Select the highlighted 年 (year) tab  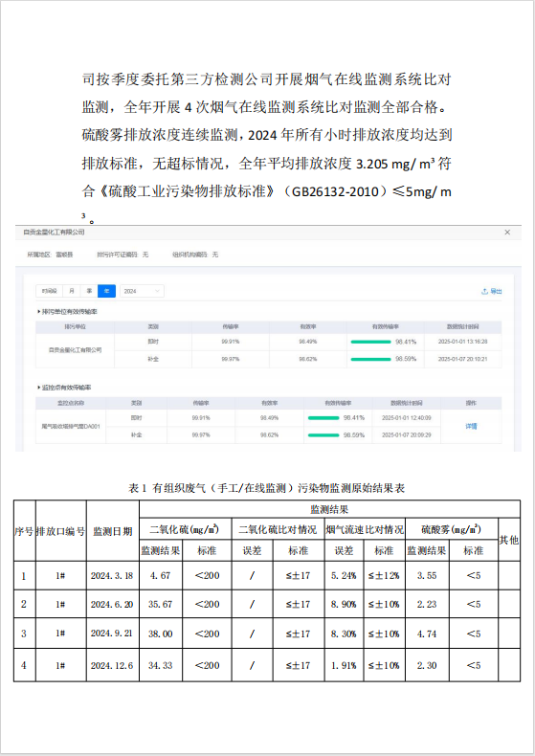(106, 291)
